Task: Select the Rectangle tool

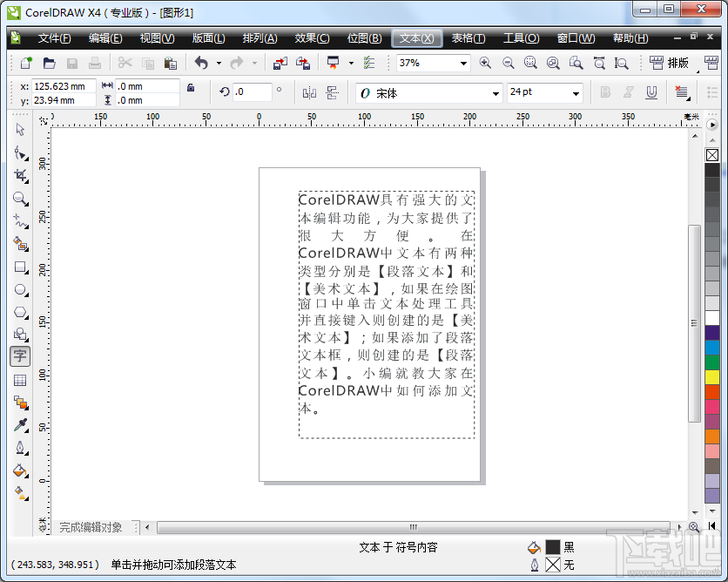Action: (x=20, y=267)
